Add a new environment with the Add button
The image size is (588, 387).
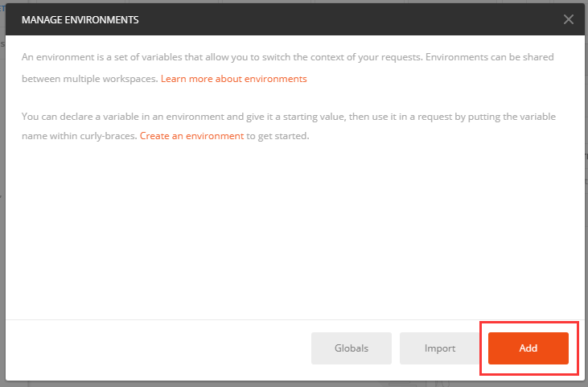pos(528,348)
